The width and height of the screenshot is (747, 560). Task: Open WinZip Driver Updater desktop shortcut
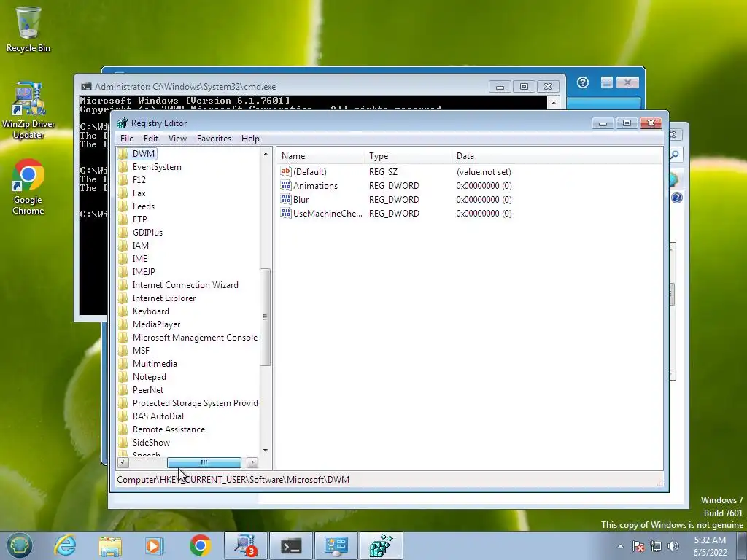(28, 110)
